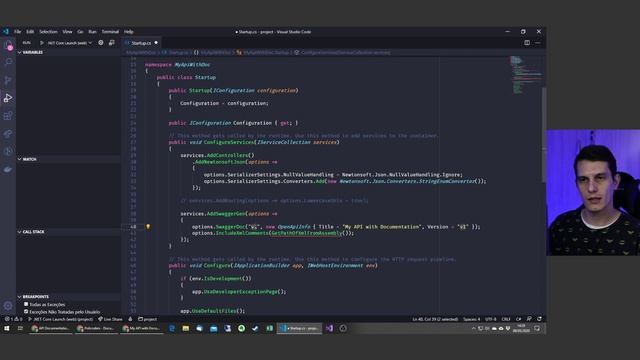Image resolution: width=640 pixels, height=360 pixels.
Task: Click the .NET Core Launch (web) status bar item
Action: 60,319
